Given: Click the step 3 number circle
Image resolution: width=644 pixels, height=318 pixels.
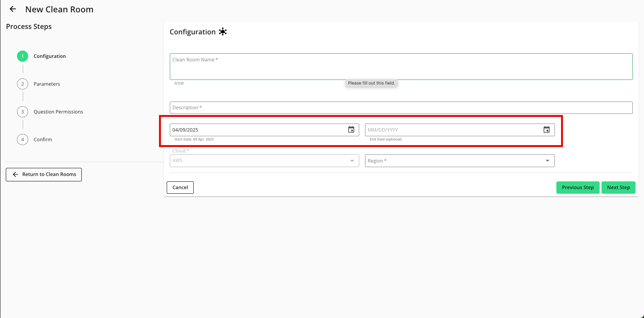Looking at the screenshot, I should tap(22, 112).
